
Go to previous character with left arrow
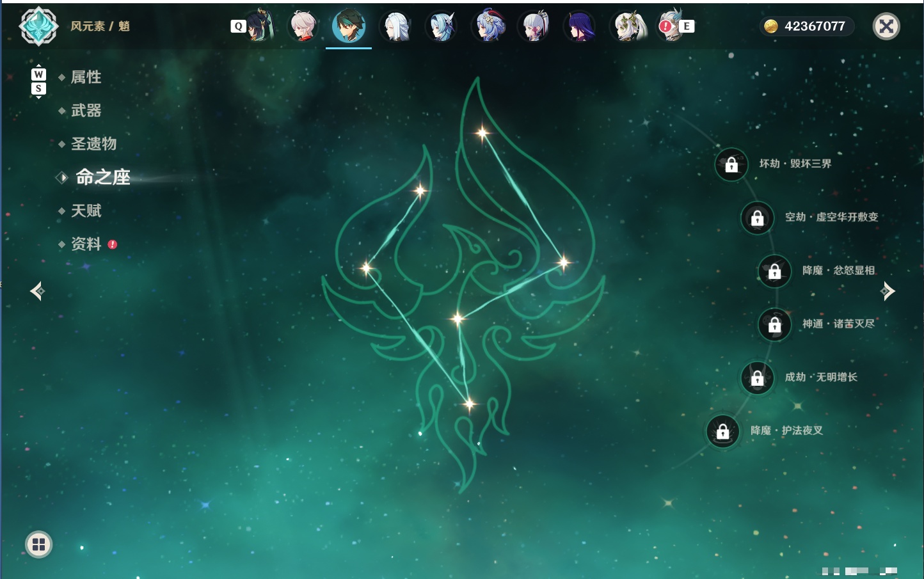(x=38, y=291)
